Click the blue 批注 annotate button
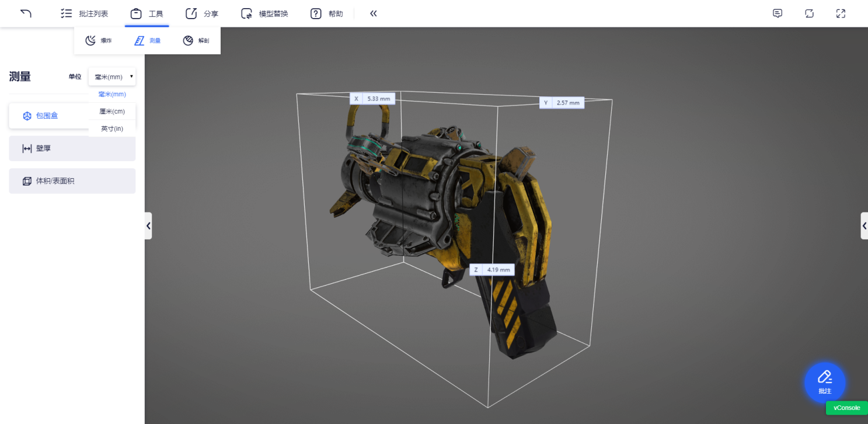 pos(824,382)
